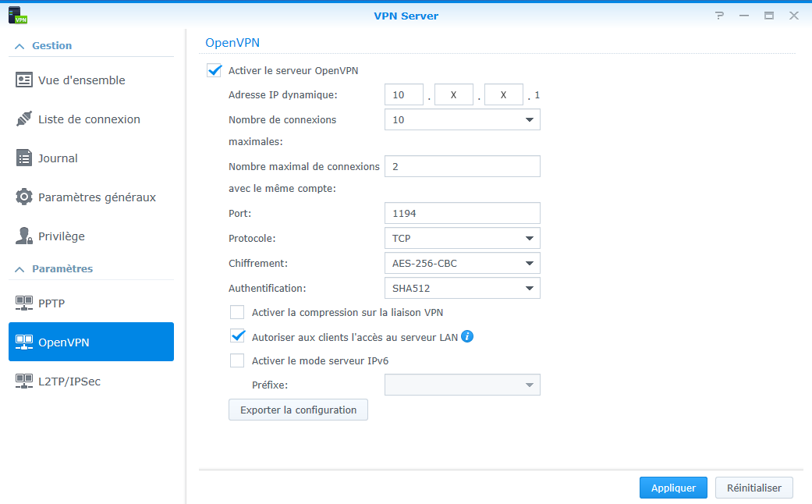
Task: Click the second IP octet field
Action: click(454, 94)
